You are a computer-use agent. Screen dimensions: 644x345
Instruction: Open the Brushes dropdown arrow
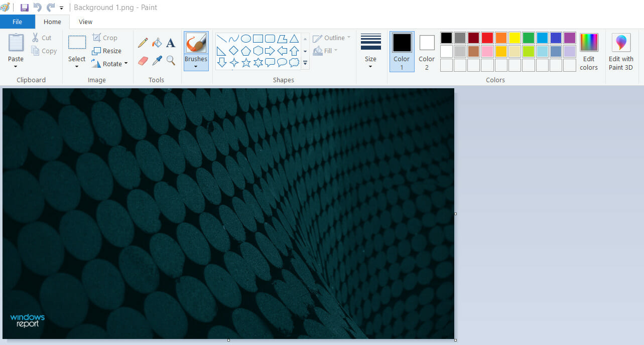point(196,67)
